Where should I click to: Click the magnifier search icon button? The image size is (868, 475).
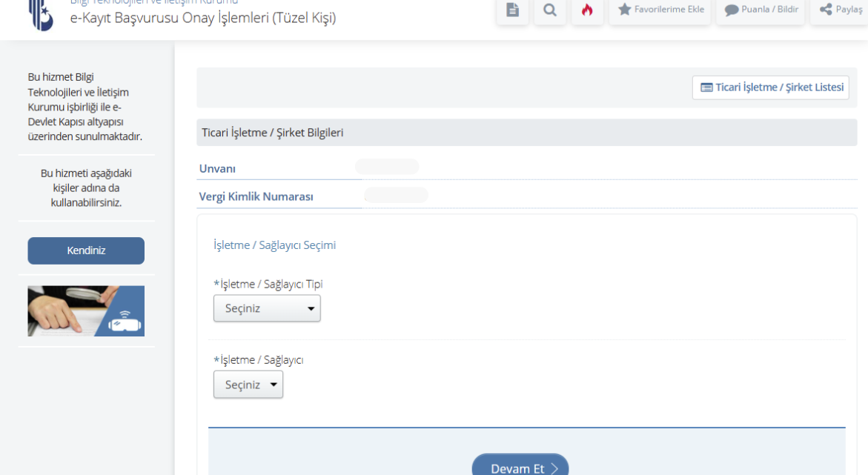(549, 10)
